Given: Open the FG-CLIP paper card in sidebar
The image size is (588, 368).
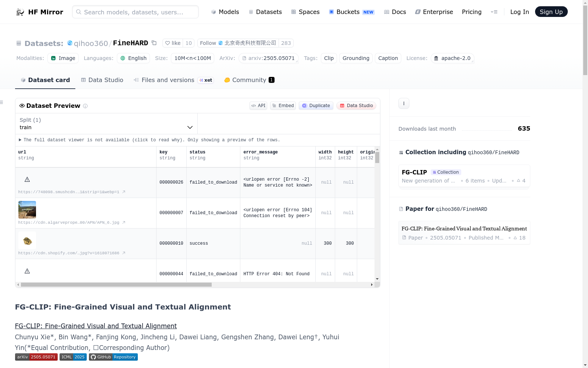Looking at the screenshot, I should (464, 233).
